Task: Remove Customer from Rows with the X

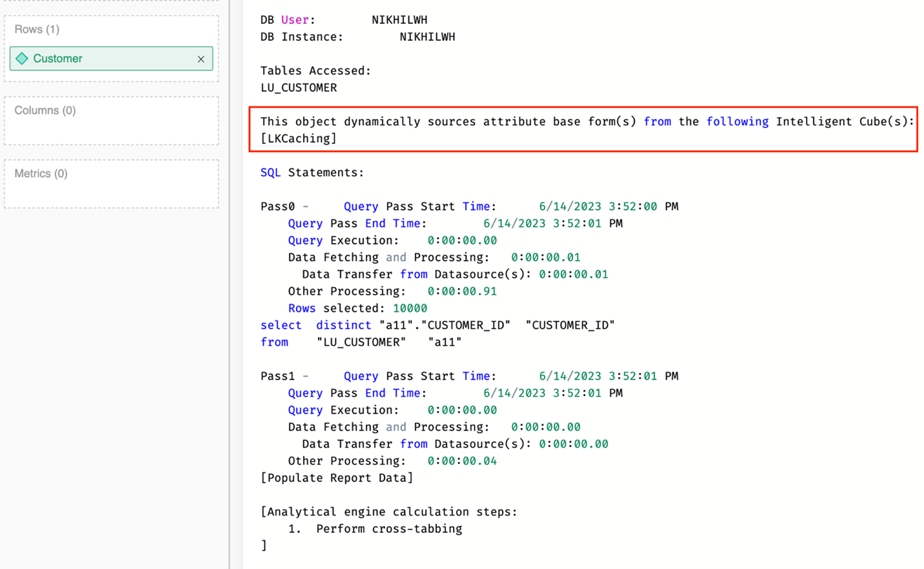Action: [x=201, y=59]
